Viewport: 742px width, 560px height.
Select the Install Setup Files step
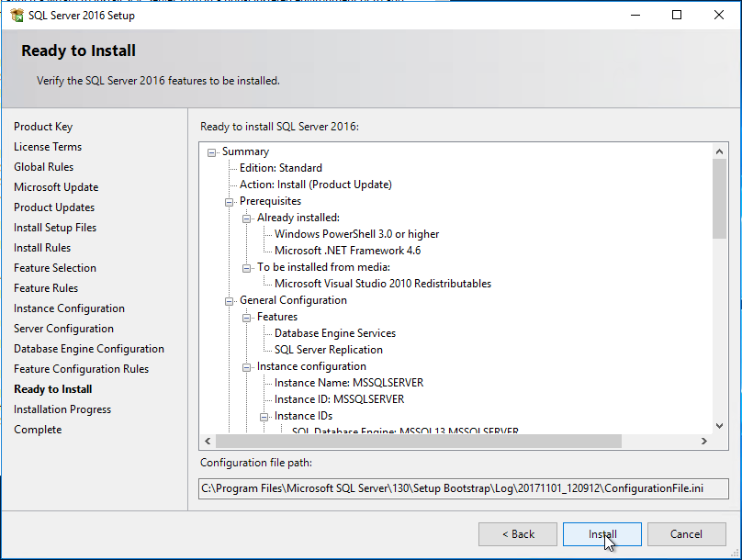pyautogui.click(x=55, y=228)
